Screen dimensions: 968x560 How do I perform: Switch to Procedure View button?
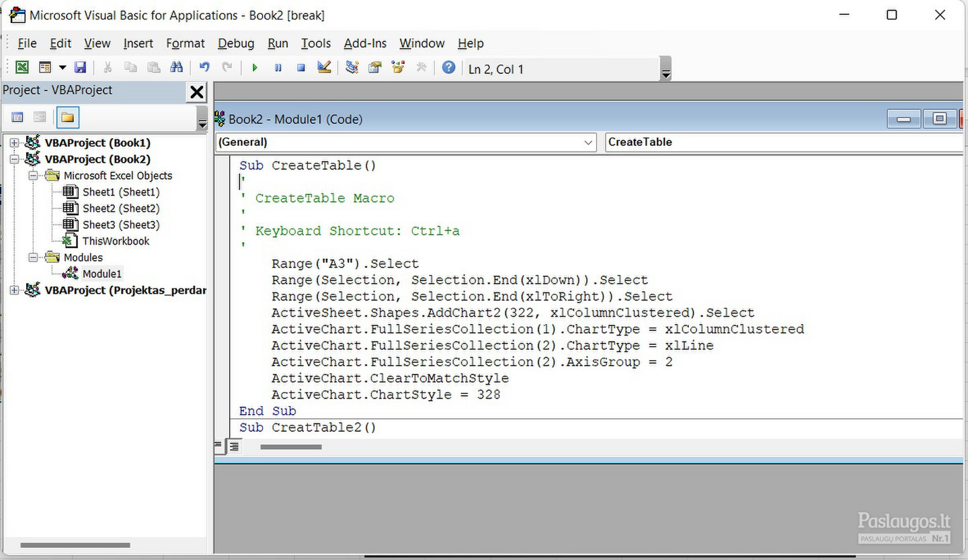click(218, 446)
